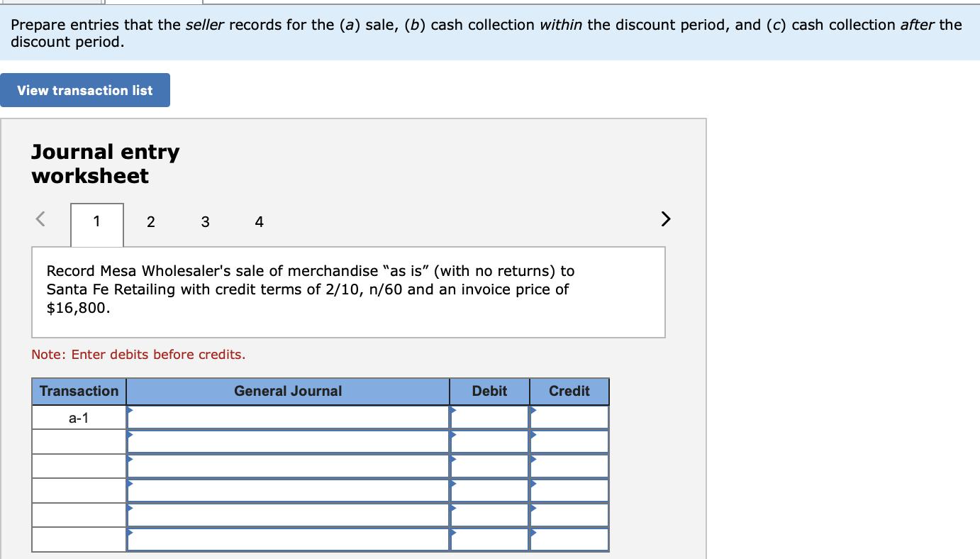Click the left chevron for previous entry
This screenshot has width=980, height=559.
tap(40, 219)
